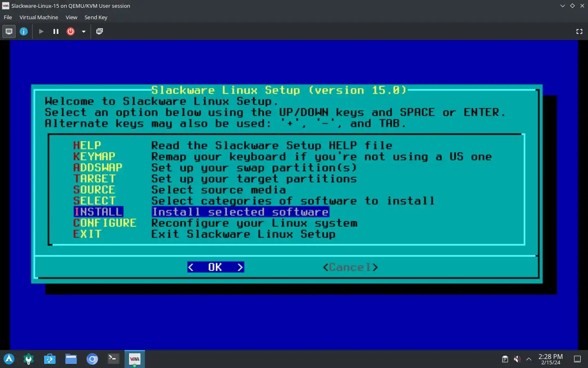Image resolution: width=588 pixels, height=368 pixels.
Task: Click the muted volume tray icon
Action: [x=517, y=359]
